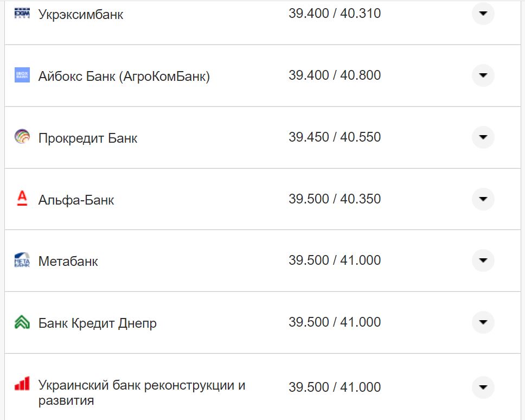The width and height of the screenshot is (525, 420).
Task: Open details arrow for Украинский банк реконструкции
Action: pos(482,387)
